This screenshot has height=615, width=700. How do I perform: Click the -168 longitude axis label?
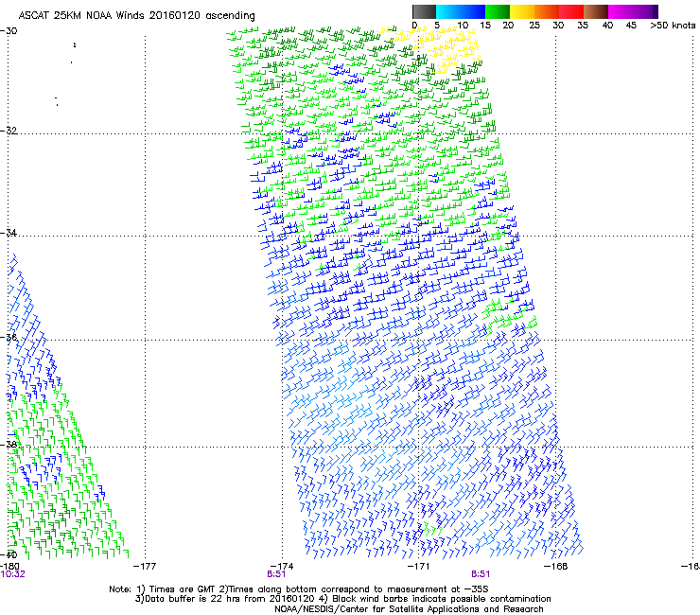pos(556,567)
